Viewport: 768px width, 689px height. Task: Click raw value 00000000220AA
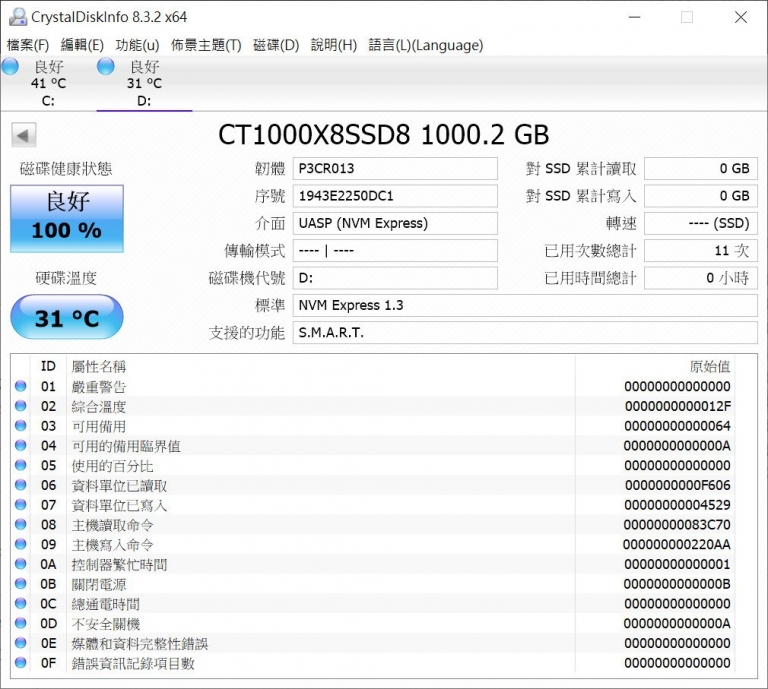(x=677, y=545)
